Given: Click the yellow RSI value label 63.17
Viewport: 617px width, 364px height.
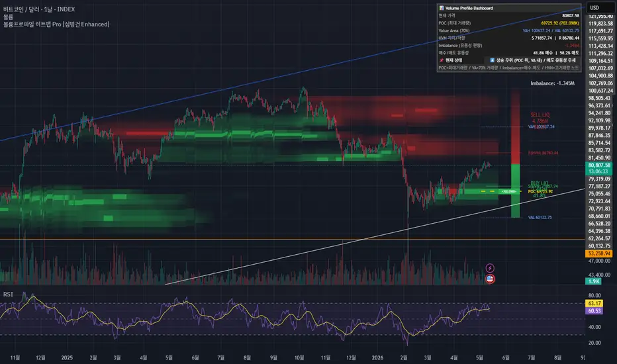Looking at the screenshot, I should [x=594, y=303].
